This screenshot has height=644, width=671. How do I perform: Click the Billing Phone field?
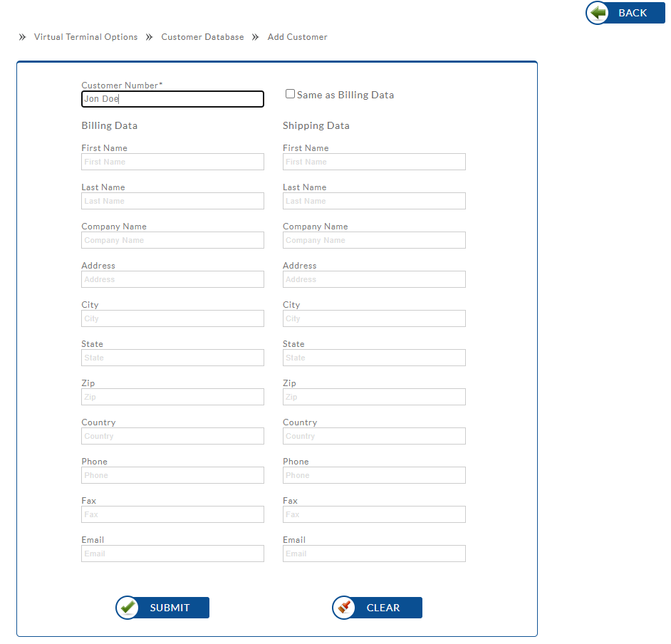[x=172, y=475]
